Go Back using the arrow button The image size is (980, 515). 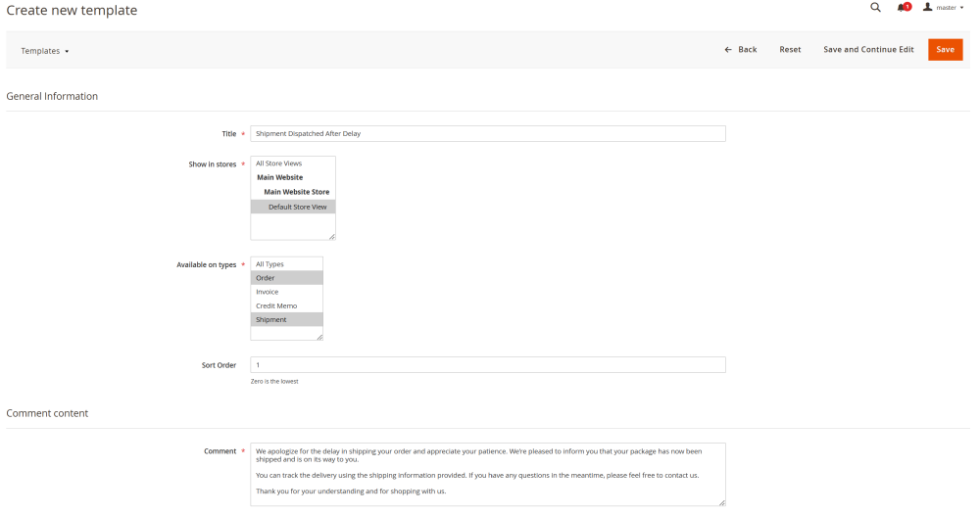point(741,49)
